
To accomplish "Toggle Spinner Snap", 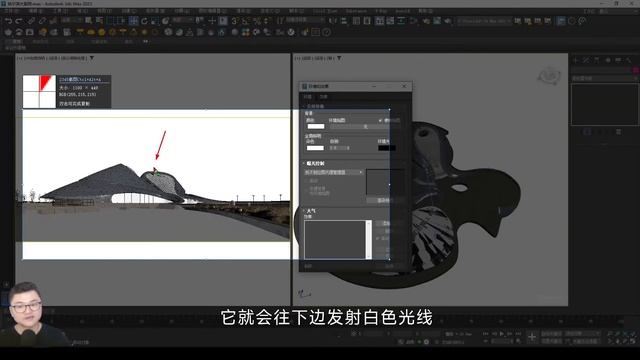I will (x=266, y=20).
